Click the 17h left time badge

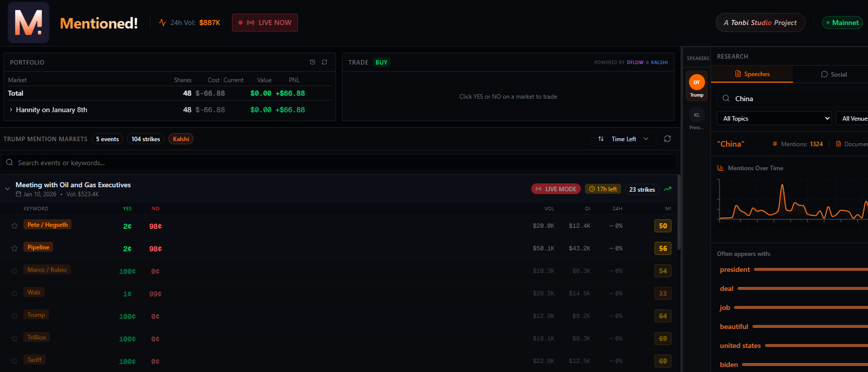tap(603, 189)
